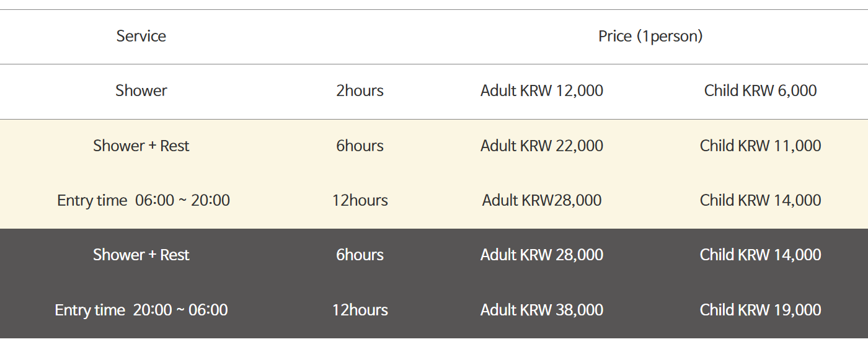Select Adult KRW 38,000 price

tap(542, 310)
